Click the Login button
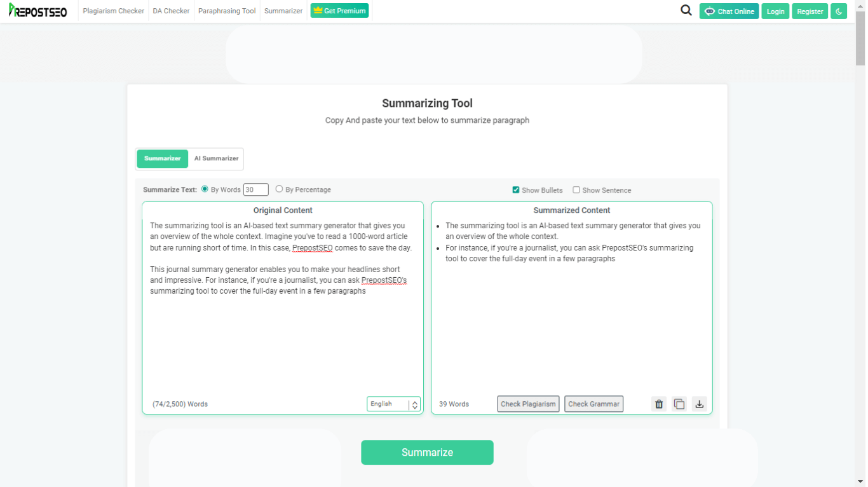 click(775, 11)
